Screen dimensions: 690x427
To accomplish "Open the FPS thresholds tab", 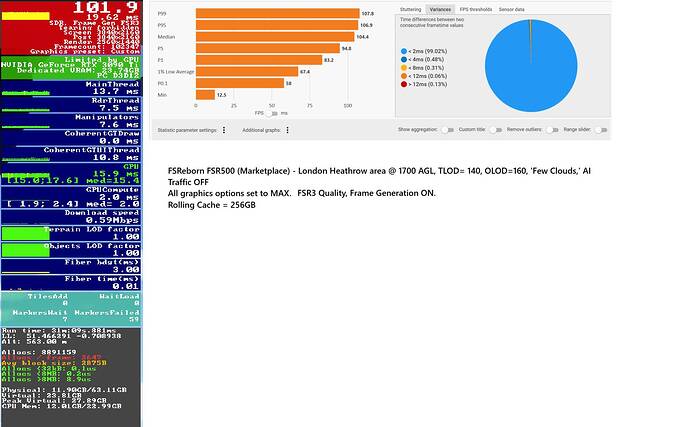I will point(476,9).
